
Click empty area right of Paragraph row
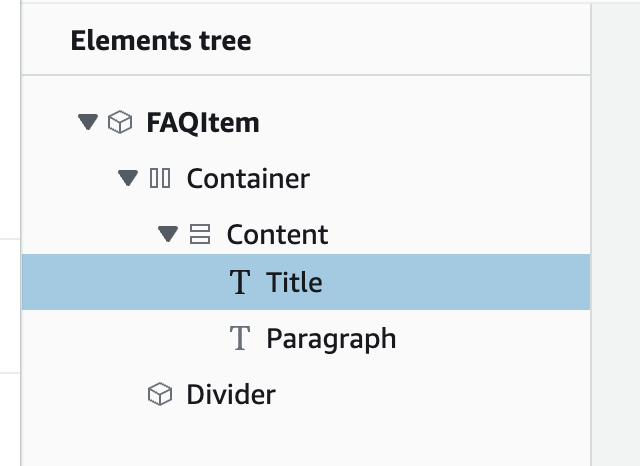(x=490, y=338)
